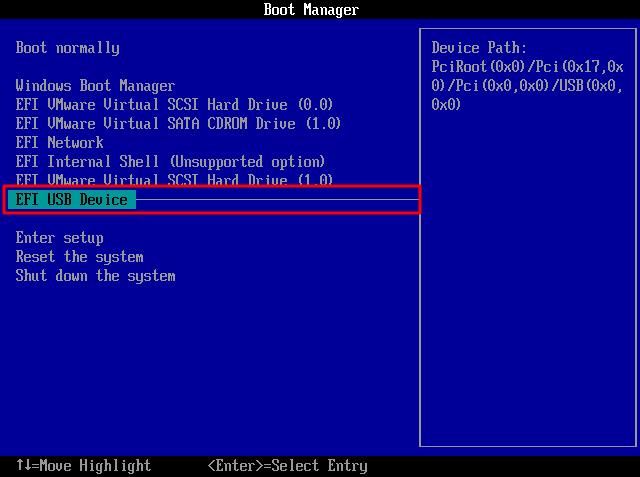Select EFI VMware Virtual SATA CDROM Drive (1.0)
Viewport: 640px width, 477px height.
[x=178, y=124]
